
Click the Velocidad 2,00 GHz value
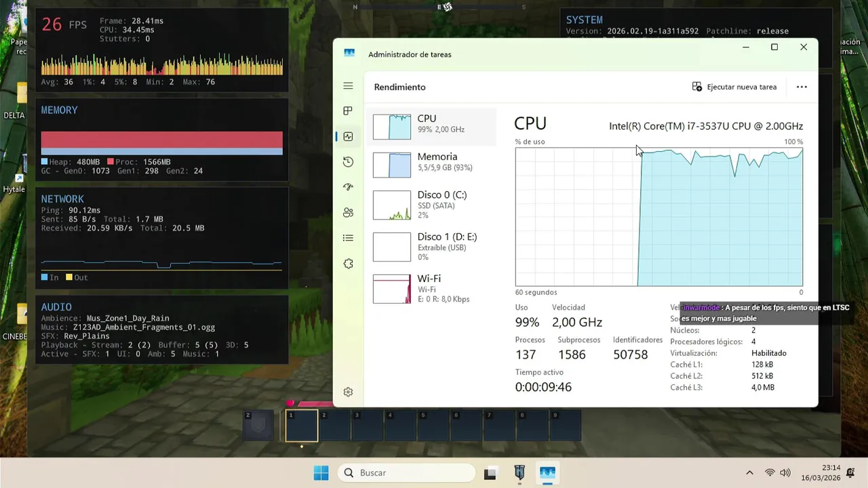(x=577, y=322)
